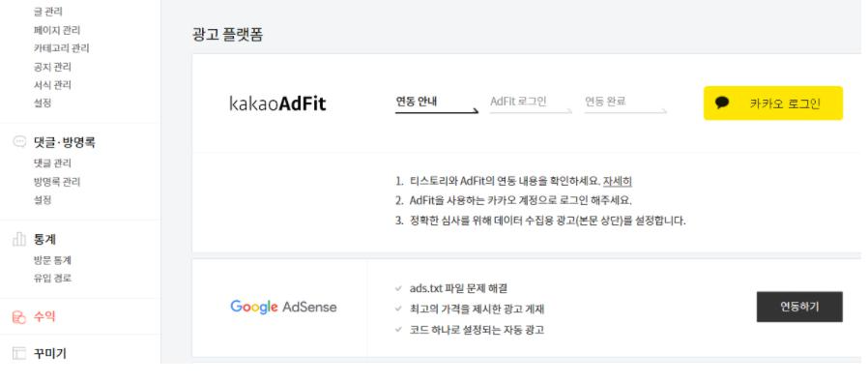Click the checkmark beside ads.txt 파일 문제 해결
The image size is (868, 383).
[398, 289]
